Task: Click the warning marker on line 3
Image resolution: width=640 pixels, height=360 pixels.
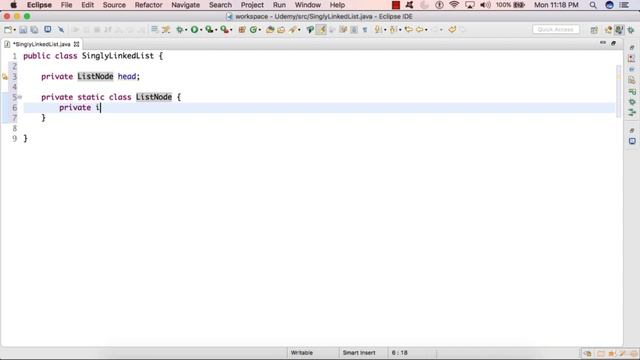Action: click(x=5, y=77)
